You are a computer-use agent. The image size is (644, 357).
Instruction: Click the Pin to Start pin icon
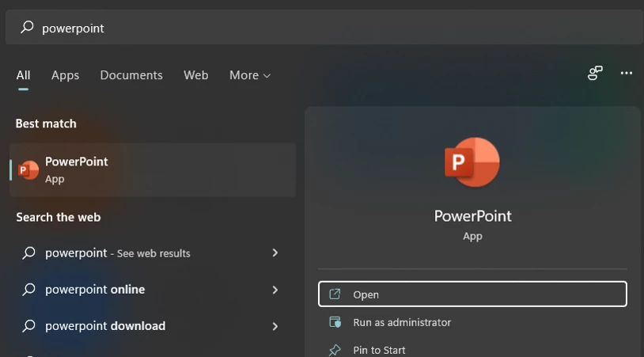(x=335, y=350)
